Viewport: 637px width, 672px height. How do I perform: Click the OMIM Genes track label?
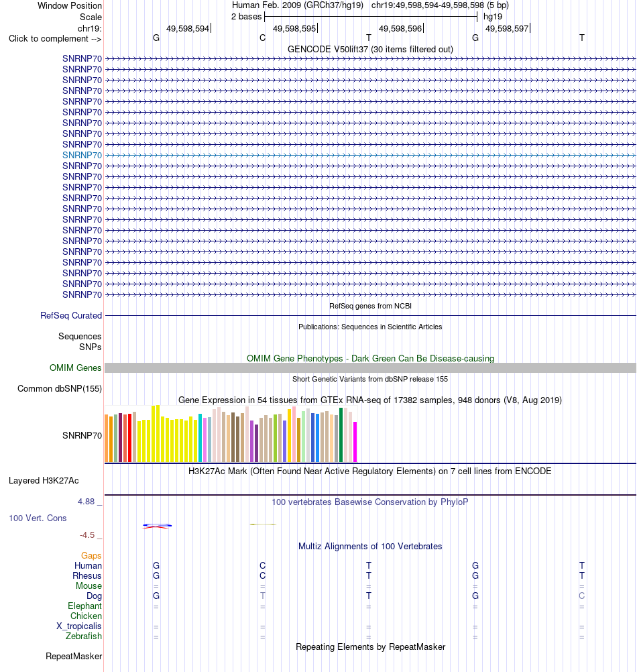tap(75, 368)
